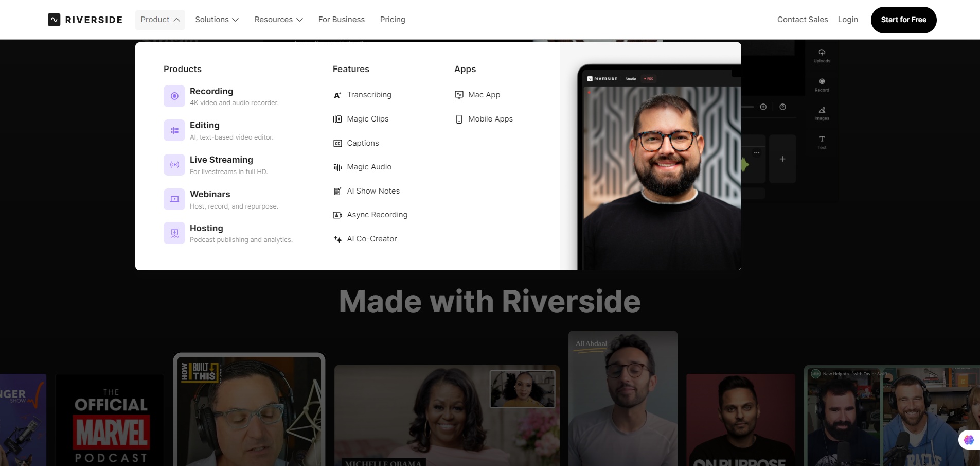The height and width of the screenshot is (466, 980).
Task: Click the Mac App monitor icon
Action: tap(459, 95)
